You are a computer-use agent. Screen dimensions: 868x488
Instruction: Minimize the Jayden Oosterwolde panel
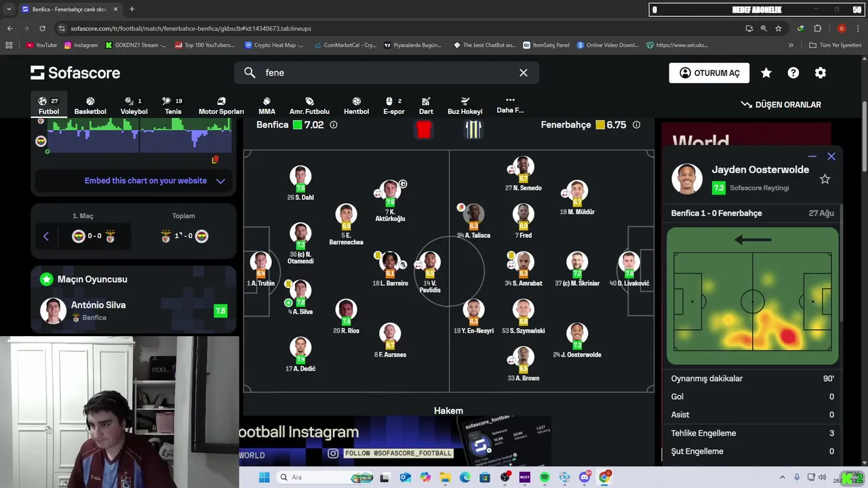coord(812,157)
